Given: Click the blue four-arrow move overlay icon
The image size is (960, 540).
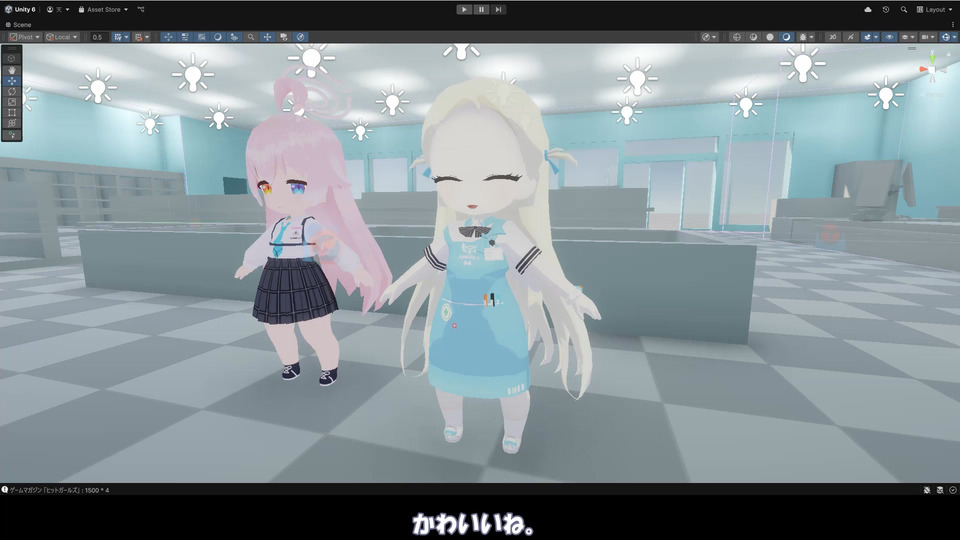Looking at the screenshot, I should tap(168, 37).
